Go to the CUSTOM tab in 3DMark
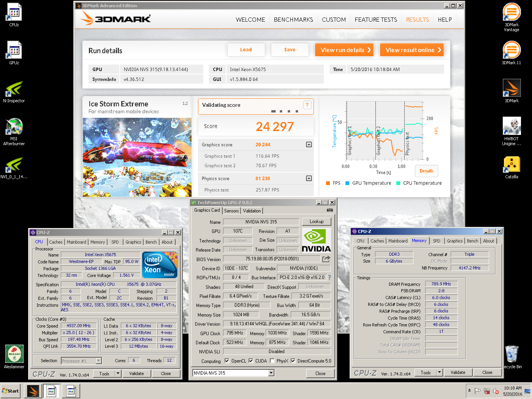 [334, 20]
